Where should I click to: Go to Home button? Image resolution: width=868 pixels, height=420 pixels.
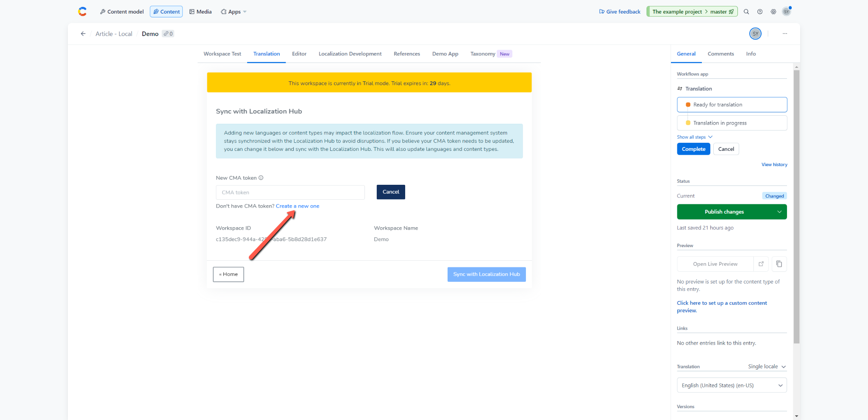[x=228, y=274]
